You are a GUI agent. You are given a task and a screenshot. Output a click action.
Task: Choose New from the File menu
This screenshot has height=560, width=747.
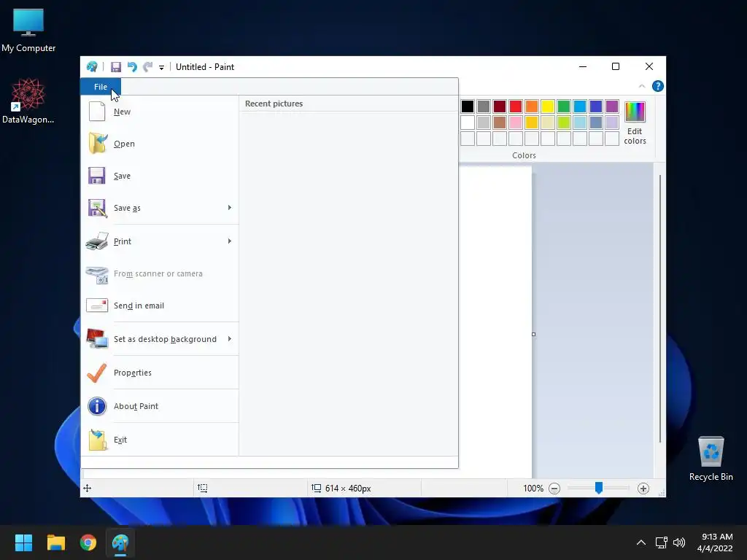pyautogui.click(x=160, y=112)
